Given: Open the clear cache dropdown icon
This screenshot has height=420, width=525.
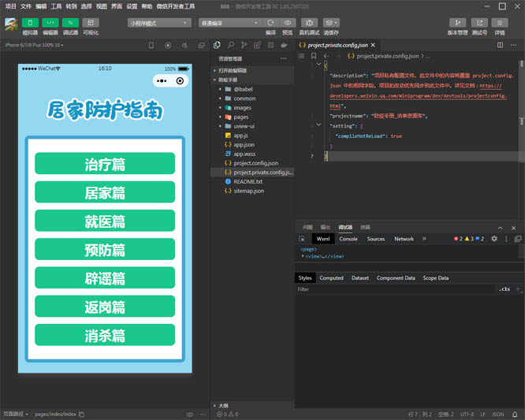Looking at the screenshot, I should (x=331, y=23).
